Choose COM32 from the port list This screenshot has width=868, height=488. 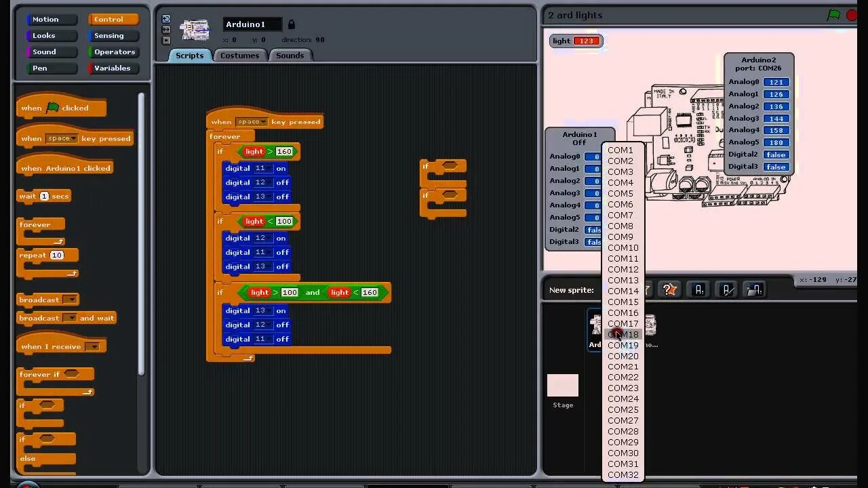623,475
